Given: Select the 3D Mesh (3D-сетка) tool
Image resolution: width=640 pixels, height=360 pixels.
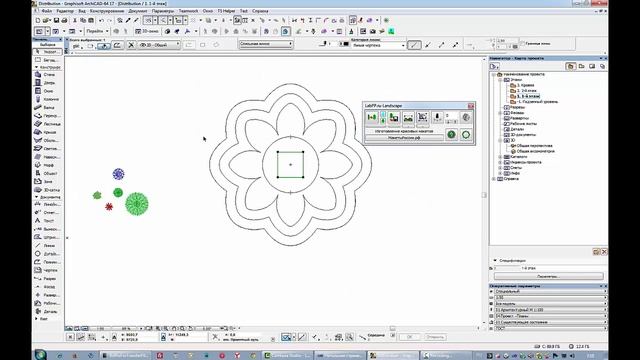Looking at the screenshot, I should click(x=47, y=190).
